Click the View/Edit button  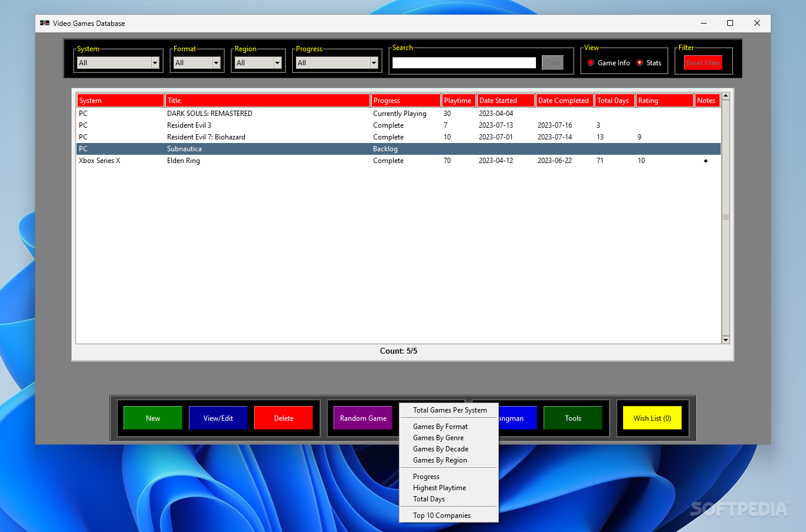pos(218,418)
